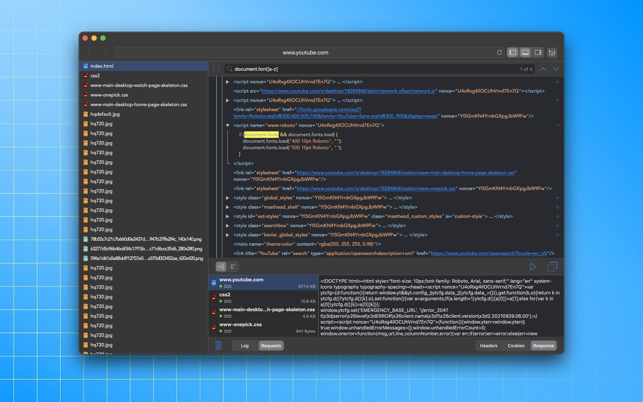Expand the first collapsed script node
The width and height of the screenshot is (643, 402).
pos(227,82)
